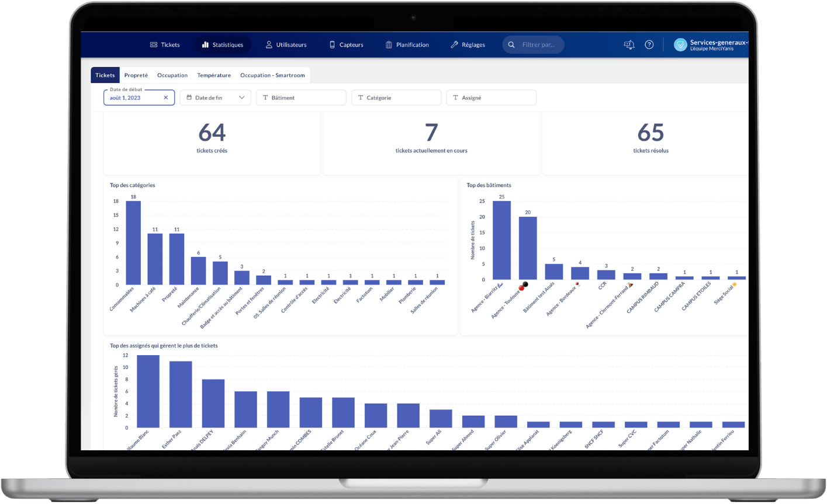Open the Catégorie filter field

click(396, 98)
